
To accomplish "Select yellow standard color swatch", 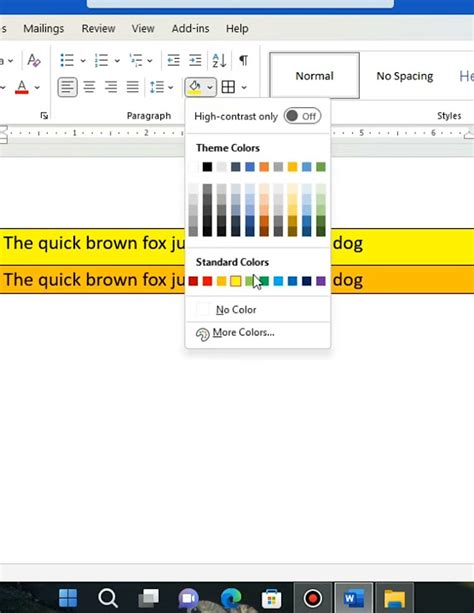I will (x=236, y=281).
